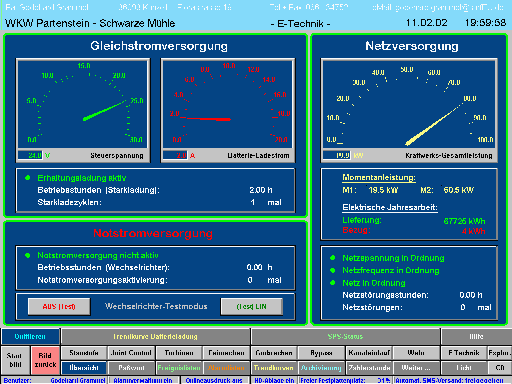The image size is (512, 384).
Task: Open the SPS-Status view
Action: (345, 337)
